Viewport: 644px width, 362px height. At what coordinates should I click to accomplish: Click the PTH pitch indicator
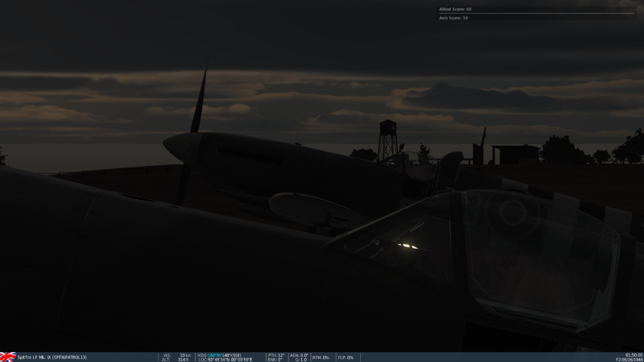276,354
